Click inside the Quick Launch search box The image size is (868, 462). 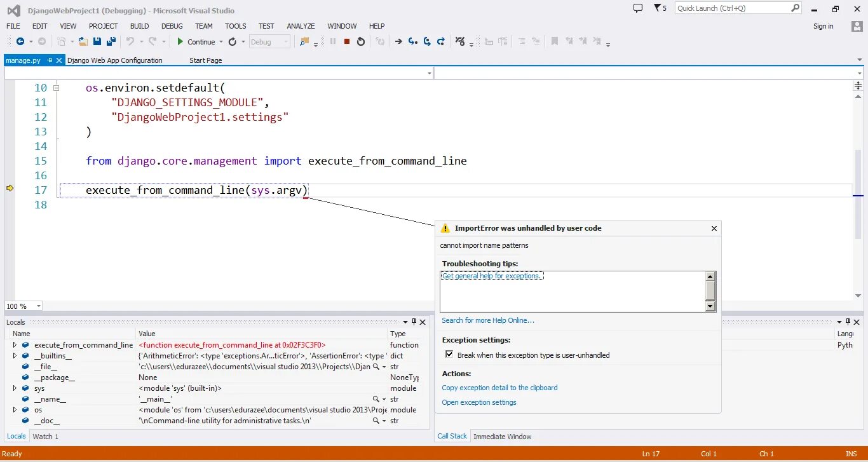(x=731, y=9)
